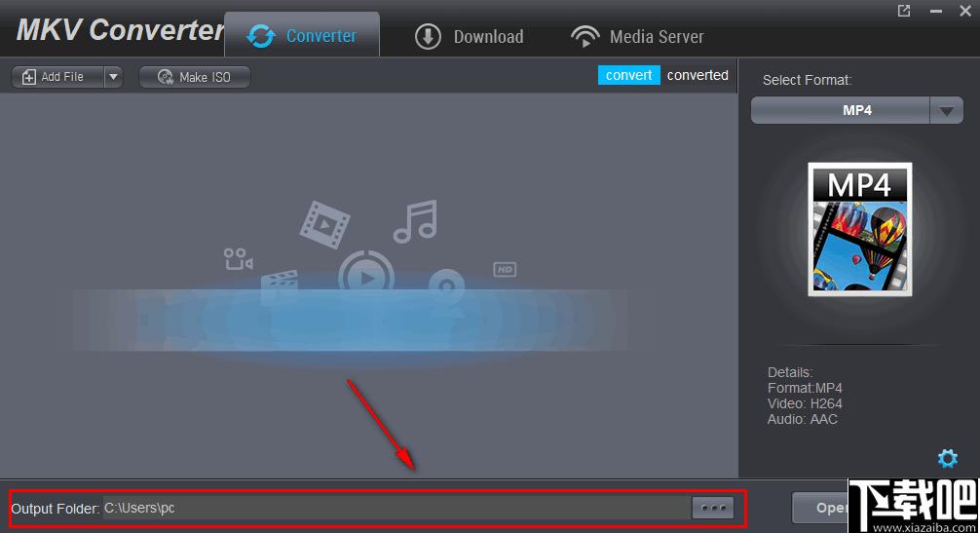Click the Audio: AAC details text
This screenshot has width=980, height=533.
tap(802, 419)
